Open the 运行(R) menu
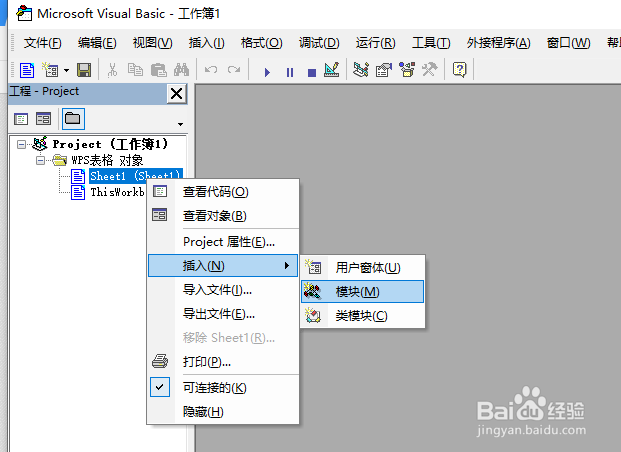This screenshot has height=452, width=621. [375, 42]
